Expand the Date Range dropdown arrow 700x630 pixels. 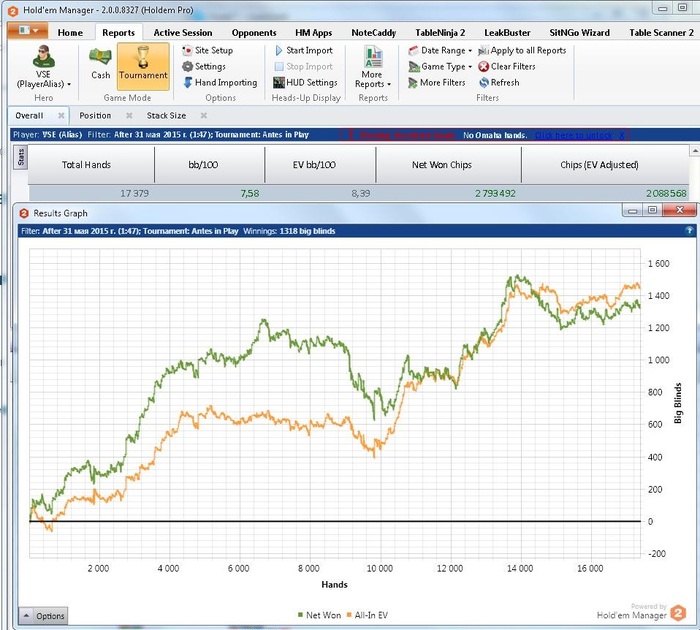point(470,51)
